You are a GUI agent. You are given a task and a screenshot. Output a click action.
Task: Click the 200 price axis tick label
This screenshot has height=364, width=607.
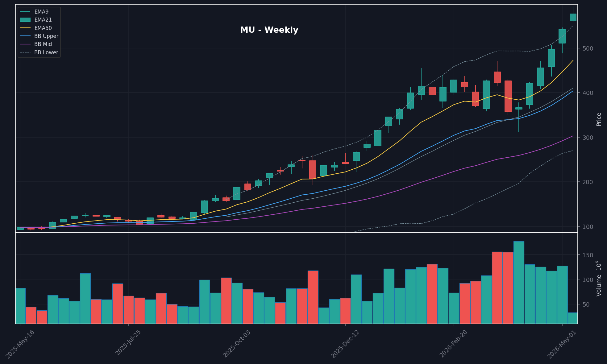point(588,182)
